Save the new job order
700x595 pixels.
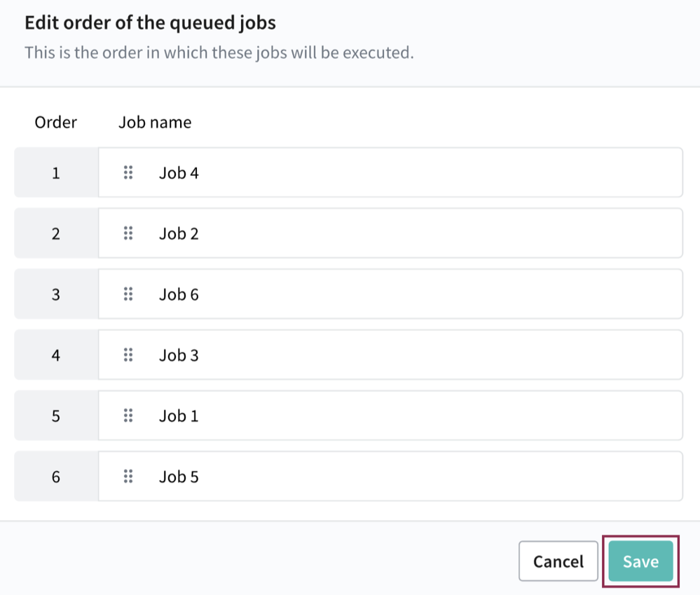point(639,561)
